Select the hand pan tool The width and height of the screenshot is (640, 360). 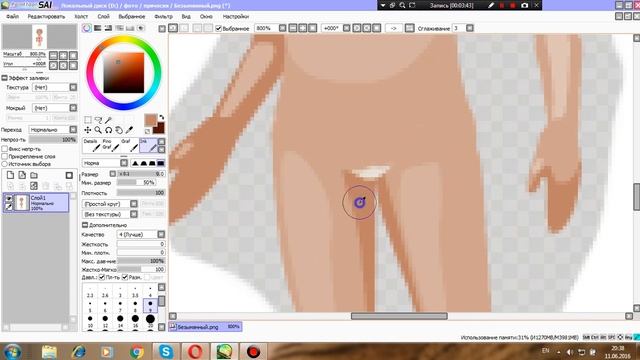point(118,130)
